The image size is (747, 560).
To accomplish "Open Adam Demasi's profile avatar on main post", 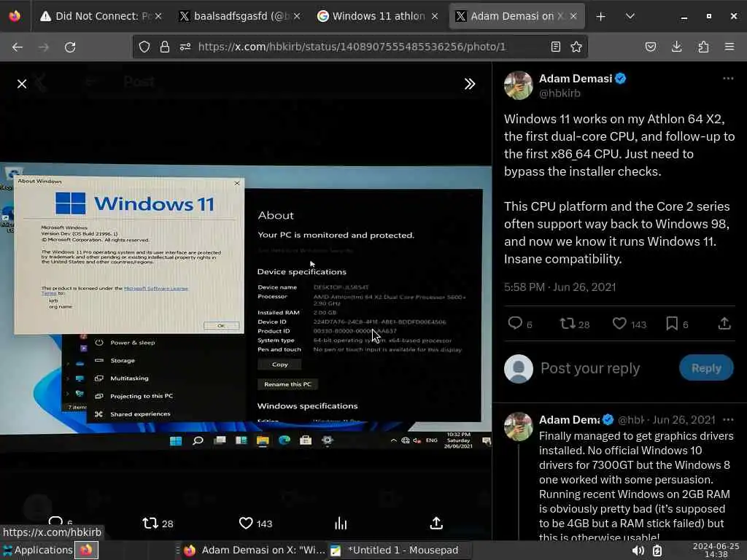I will coord(519,85).
